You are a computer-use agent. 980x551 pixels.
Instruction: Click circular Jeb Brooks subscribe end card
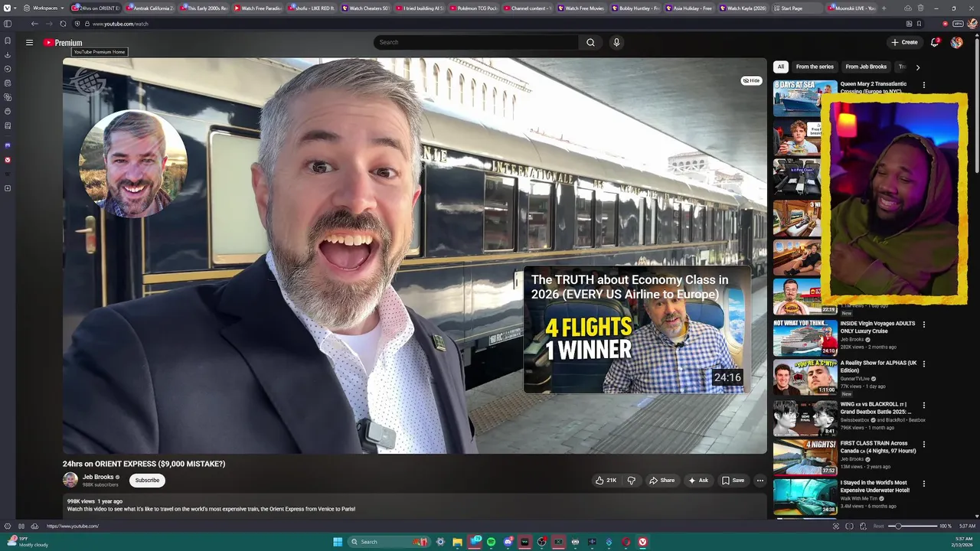[133, 164]
